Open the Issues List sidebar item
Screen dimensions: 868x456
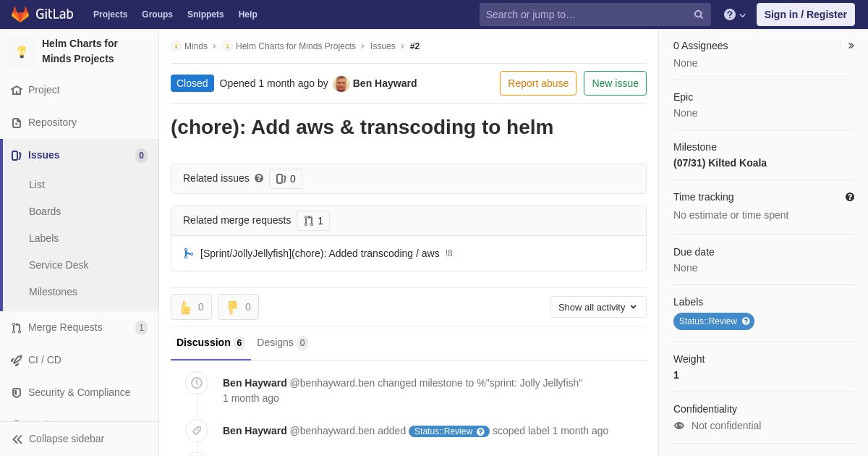click(x=37, y=185)
